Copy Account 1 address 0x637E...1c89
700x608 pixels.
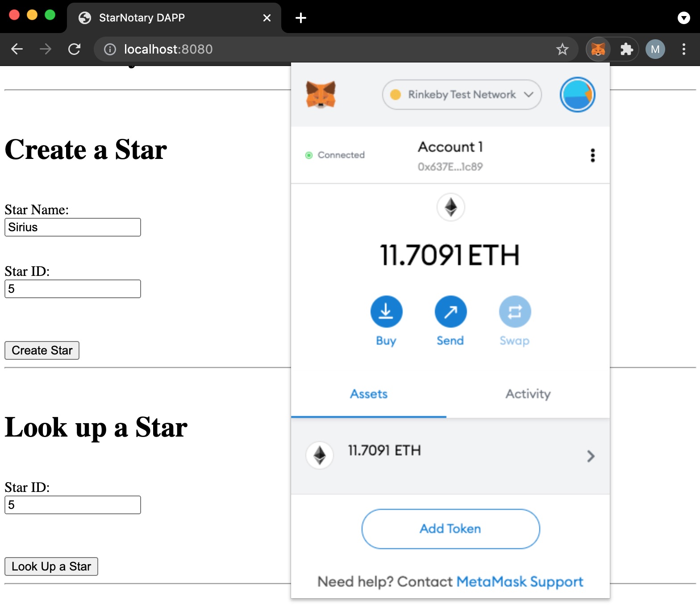[x=450, y=167]
